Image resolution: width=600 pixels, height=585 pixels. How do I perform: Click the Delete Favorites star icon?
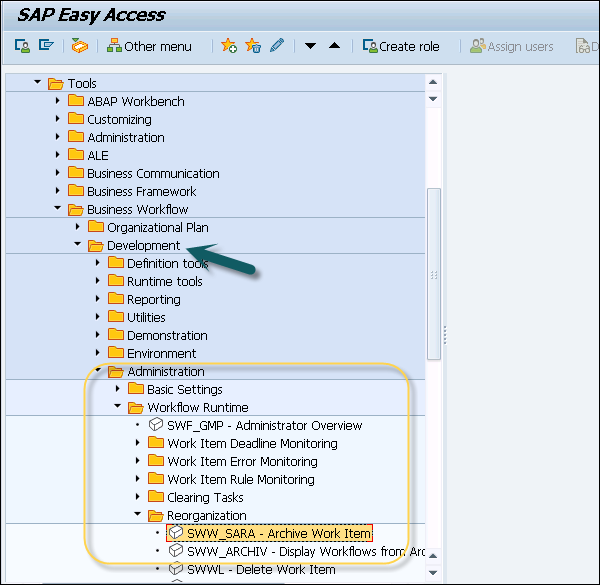coord(253,46)
